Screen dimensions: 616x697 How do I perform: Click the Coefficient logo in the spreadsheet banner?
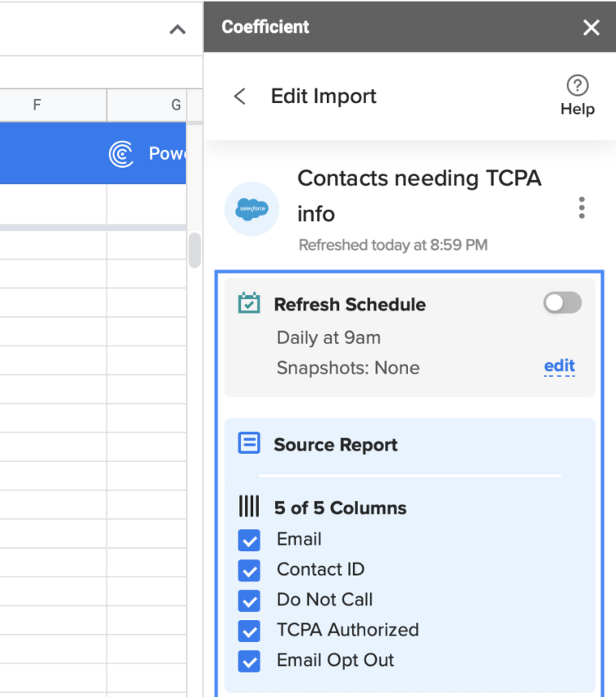121,154
